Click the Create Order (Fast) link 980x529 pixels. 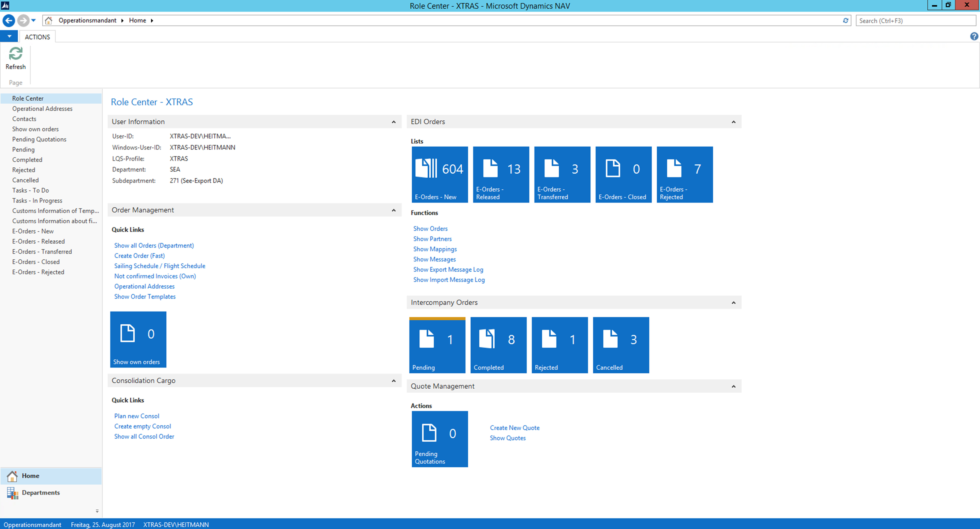click(139, 256)
